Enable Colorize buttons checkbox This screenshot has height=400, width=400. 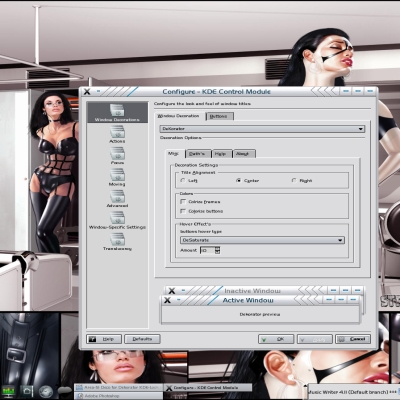pos(183,211)
